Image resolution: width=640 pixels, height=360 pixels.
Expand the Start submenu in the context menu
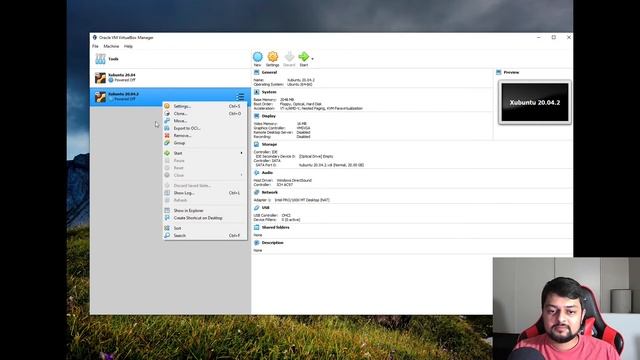[x=204, y=153]
